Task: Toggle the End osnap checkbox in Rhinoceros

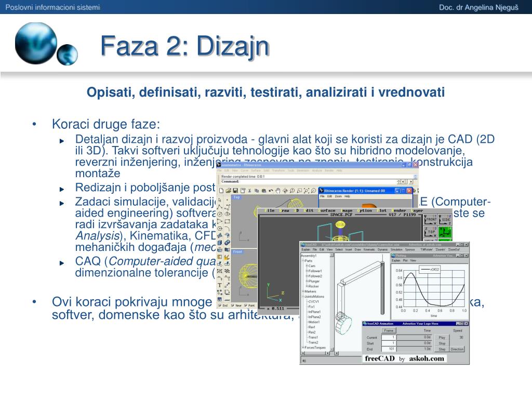Action: (x=220, y=305)
